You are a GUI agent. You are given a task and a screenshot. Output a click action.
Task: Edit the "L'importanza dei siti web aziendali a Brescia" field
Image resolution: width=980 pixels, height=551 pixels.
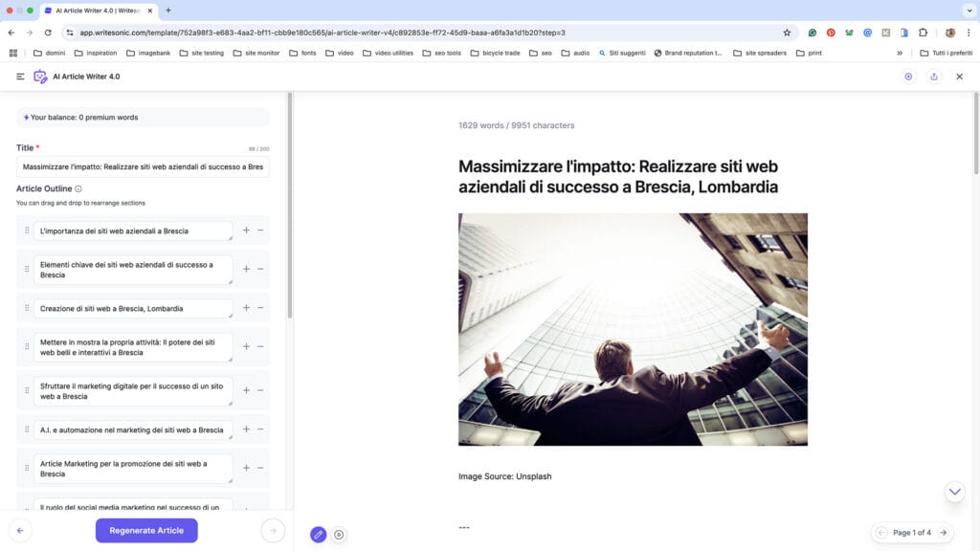[x=133, y=231]
